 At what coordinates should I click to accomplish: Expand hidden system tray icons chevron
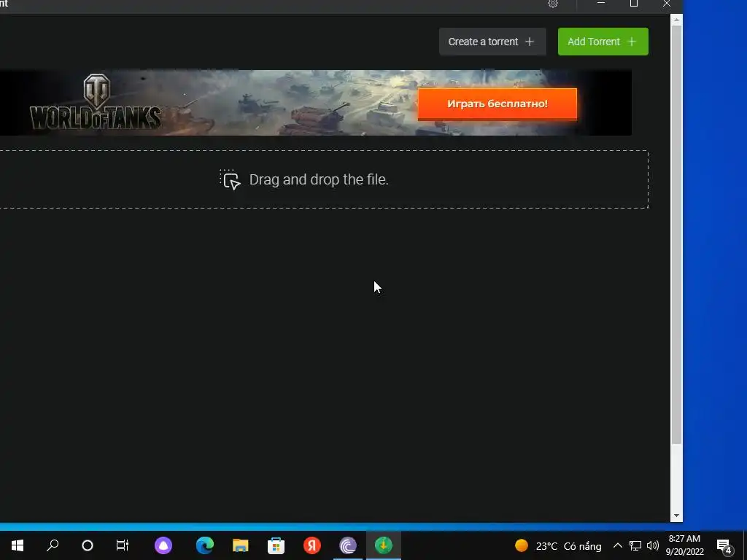coord(617,545)
